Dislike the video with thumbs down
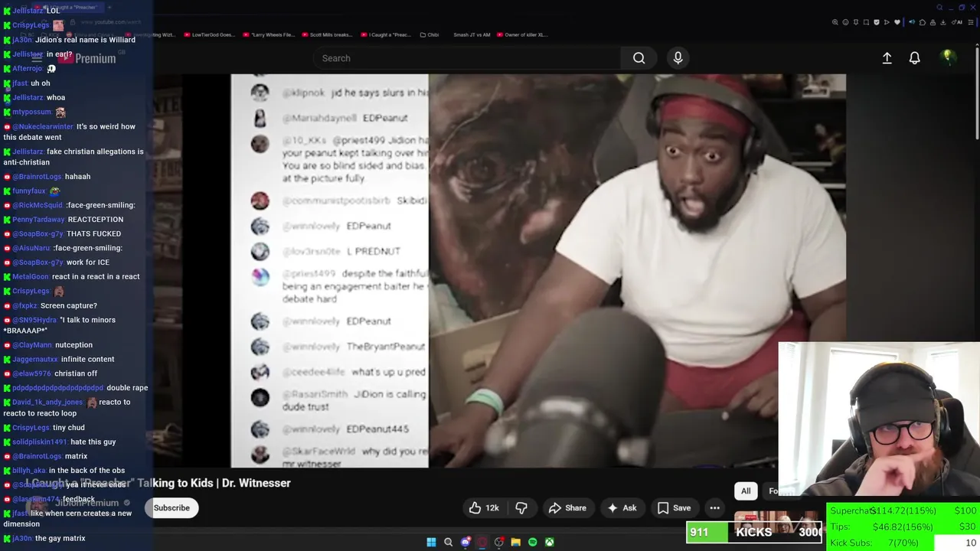980x551 pixels. click(521, 508)
